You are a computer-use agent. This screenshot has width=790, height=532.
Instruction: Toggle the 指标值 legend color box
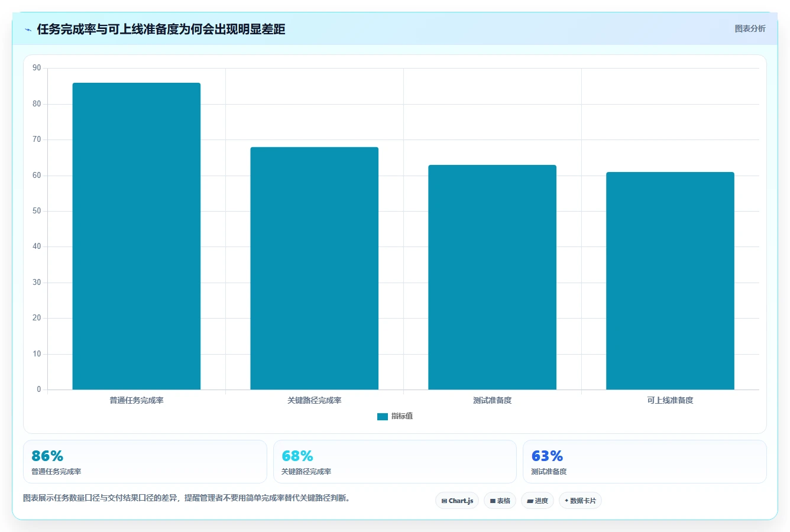383,417
